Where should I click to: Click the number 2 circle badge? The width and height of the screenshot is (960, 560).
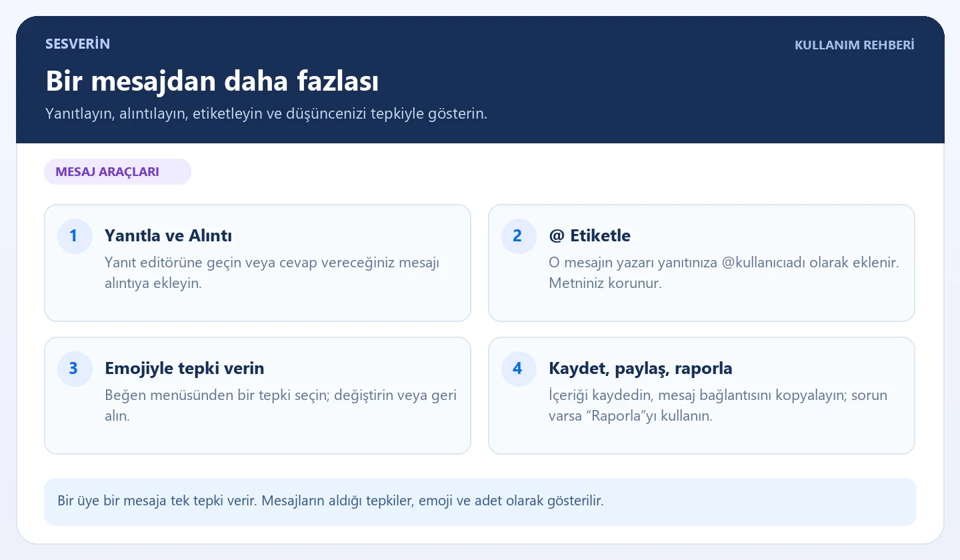518,236
